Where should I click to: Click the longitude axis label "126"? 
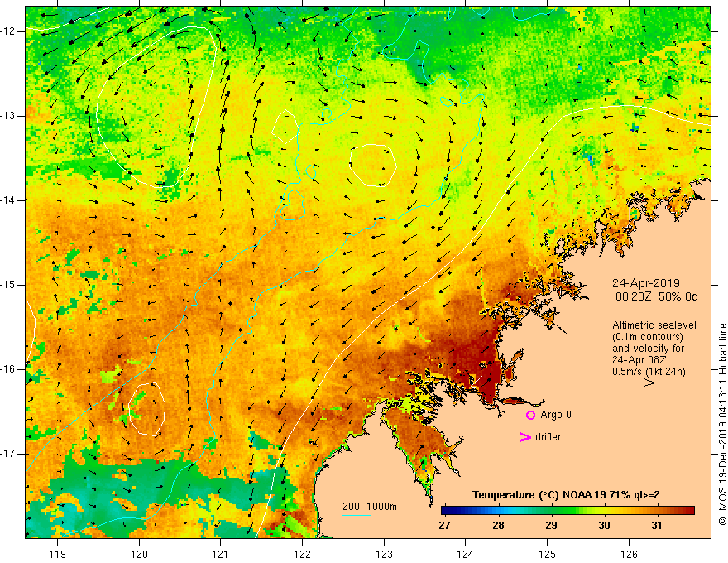629,554
